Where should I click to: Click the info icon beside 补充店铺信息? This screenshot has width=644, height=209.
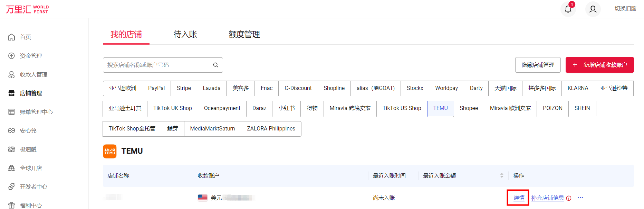[569, 198]
